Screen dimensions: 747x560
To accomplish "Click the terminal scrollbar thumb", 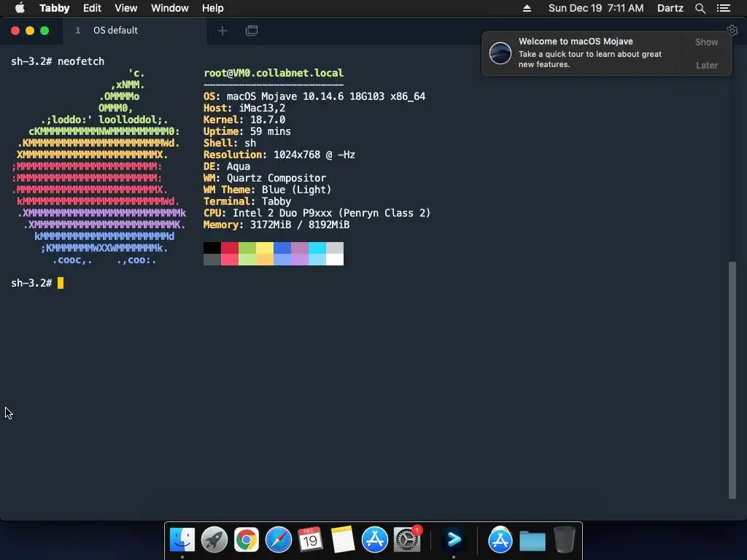I will coord(732,380).
